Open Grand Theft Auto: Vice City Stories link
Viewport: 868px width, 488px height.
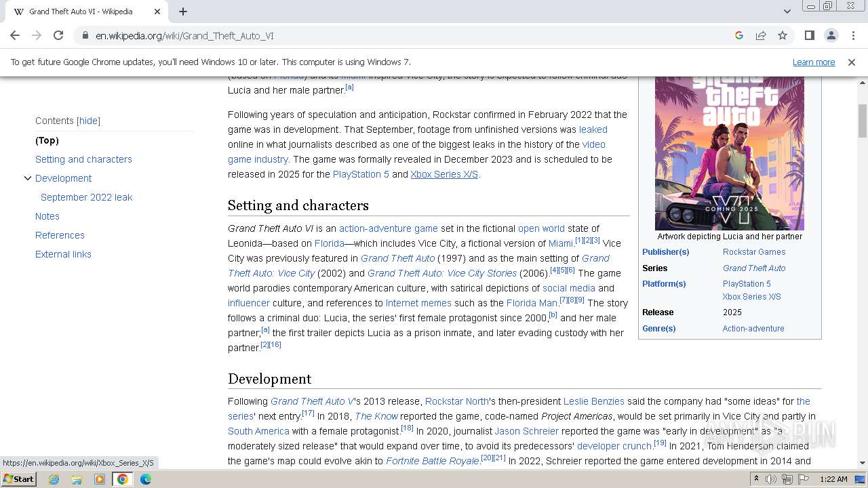pos(442,273)
